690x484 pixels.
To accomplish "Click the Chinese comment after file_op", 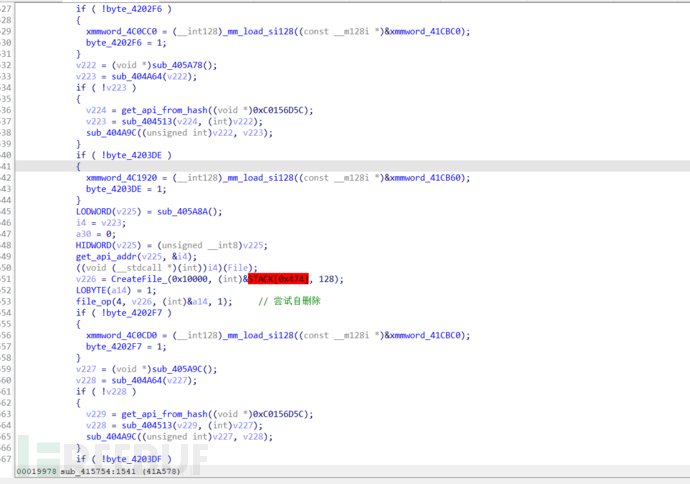I will 289,301.
